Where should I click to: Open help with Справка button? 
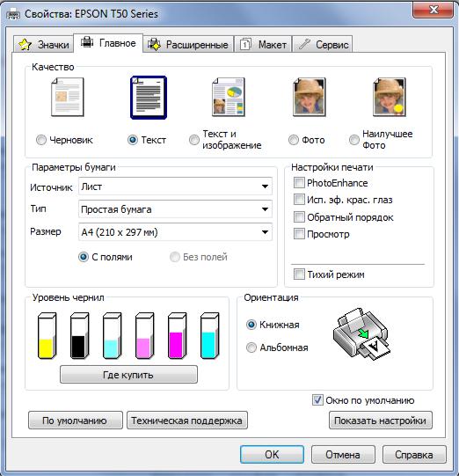(x=414, y=455)
